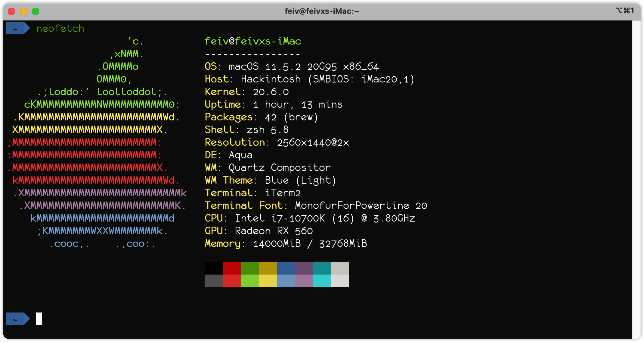Click the dark purple color block
Screen dimensions: 644x342
coord(304,268)
